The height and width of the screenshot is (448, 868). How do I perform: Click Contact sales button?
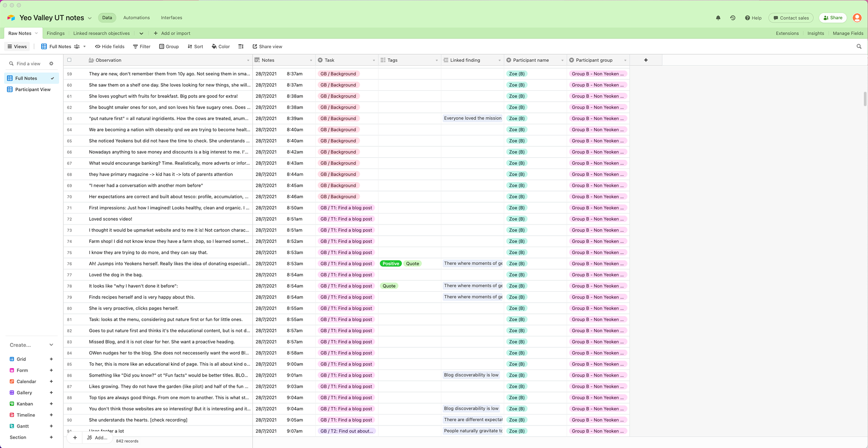791,18
